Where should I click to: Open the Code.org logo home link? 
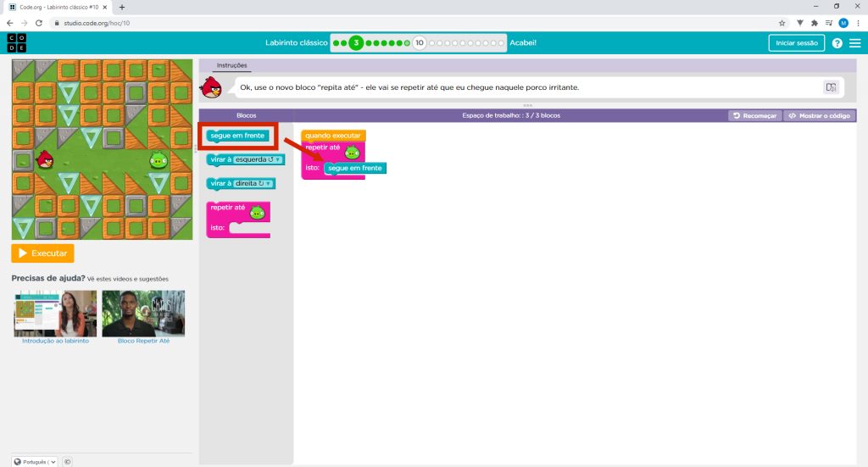(17, 42)
